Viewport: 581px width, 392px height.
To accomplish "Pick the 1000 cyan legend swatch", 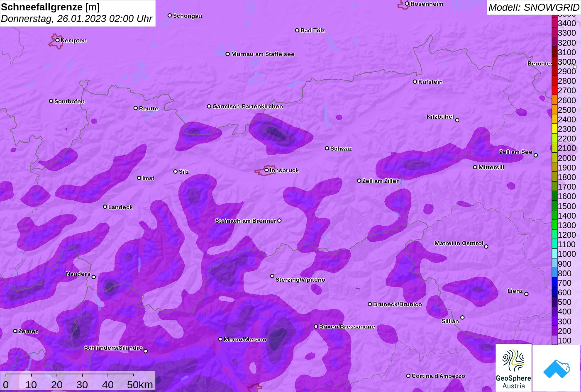I will (554, 253).
